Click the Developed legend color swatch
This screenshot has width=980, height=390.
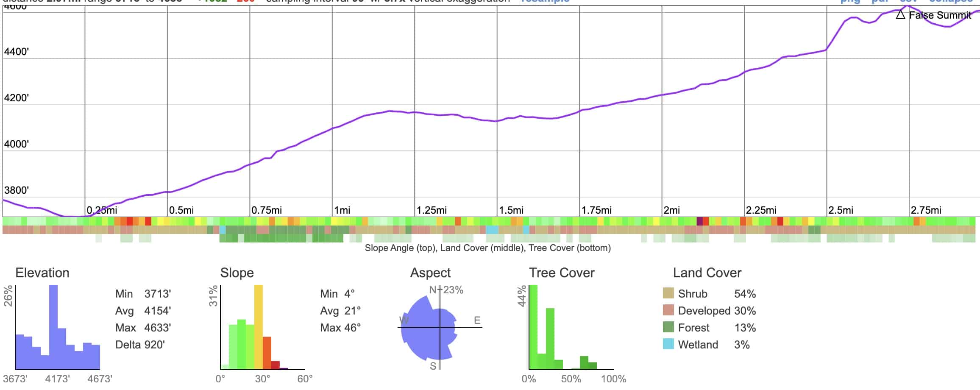[668, 310]
